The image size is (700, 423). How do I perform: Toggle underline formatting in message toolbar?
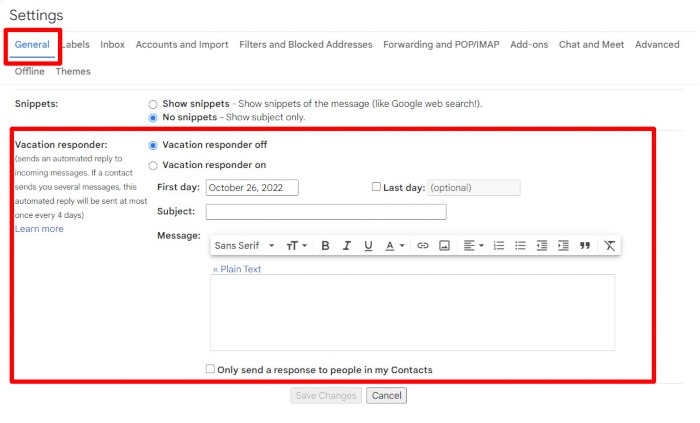point(368,245)
